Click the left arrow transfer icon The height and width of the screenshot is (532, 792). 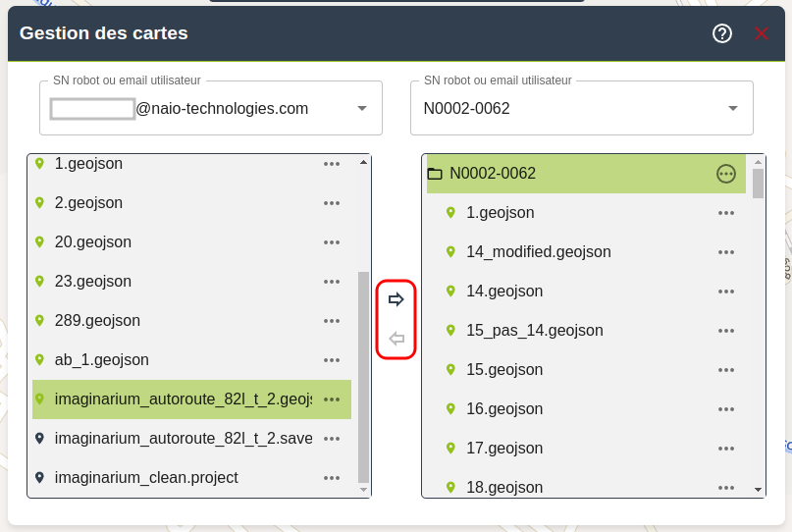pos(396,339)
